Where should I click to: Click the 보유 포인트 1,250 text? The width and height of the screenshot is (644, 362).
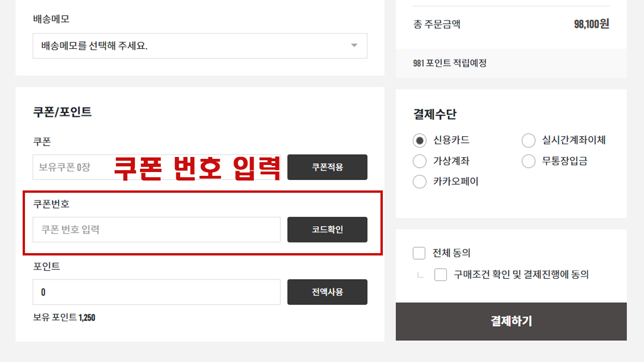(x=64, y=318)
